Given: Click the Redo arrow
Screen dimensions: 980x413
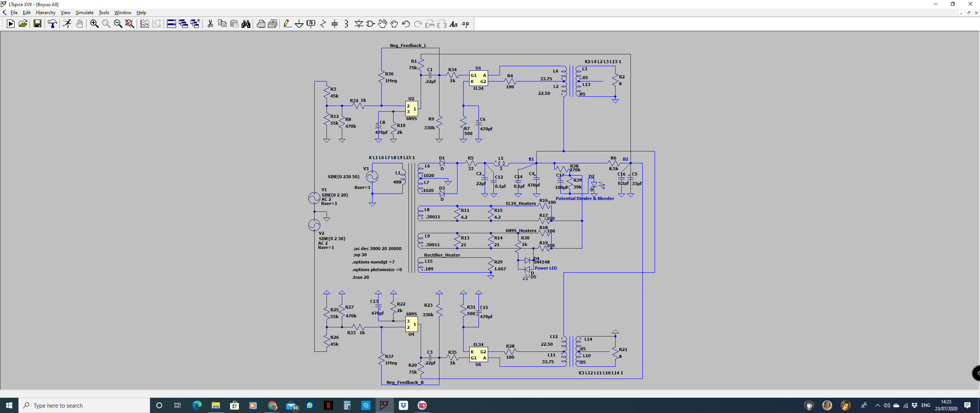Looking at the screenshot, I should [418, 24].
